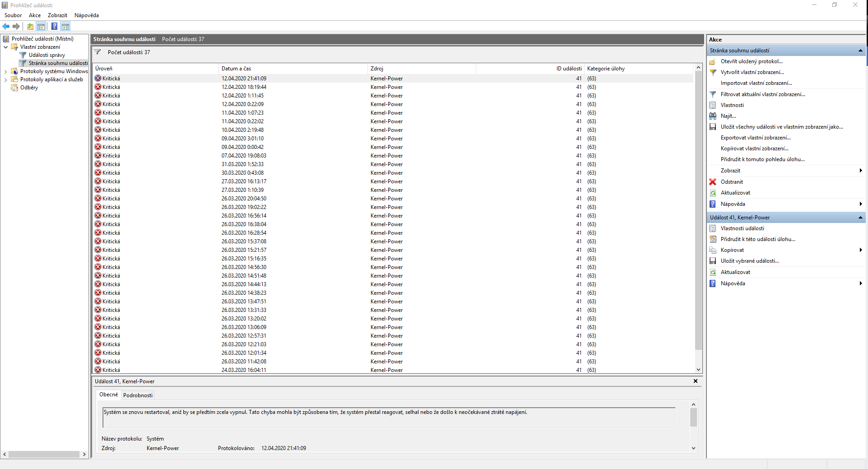Viewport: 868px width, 469px height.
Task: Toggle the action pane toolbar icon
Action: click(x=65, y=26)
